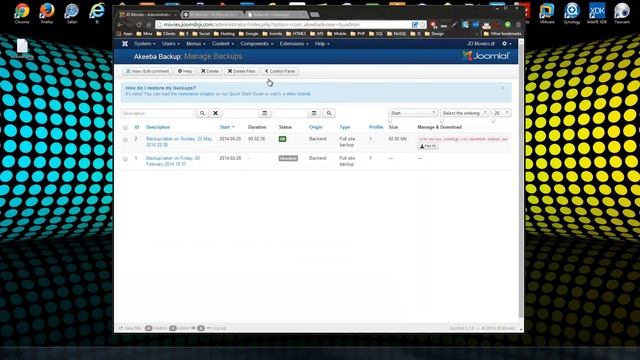Open the Hosting bookmarks folder
The height and width of the screenshot is (360, 640).
(x=225, y=34)
